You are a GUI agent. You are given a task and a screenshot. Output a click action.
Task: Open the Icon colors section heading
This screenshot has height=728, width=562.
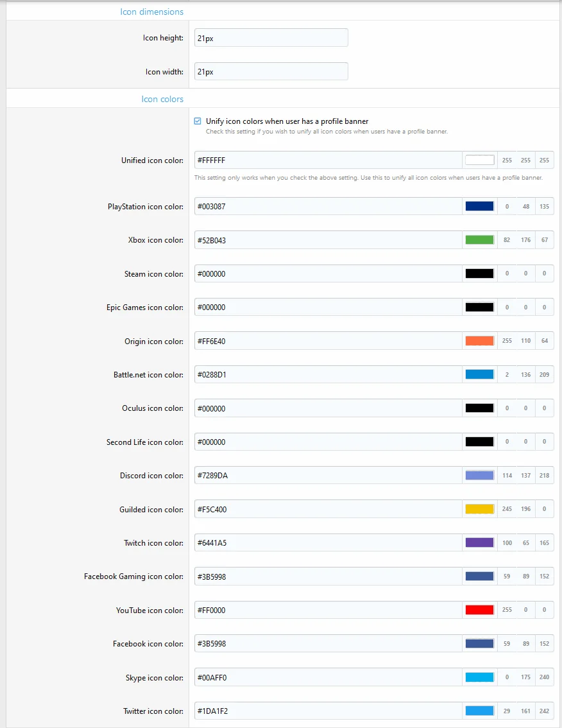coord(162,100)
